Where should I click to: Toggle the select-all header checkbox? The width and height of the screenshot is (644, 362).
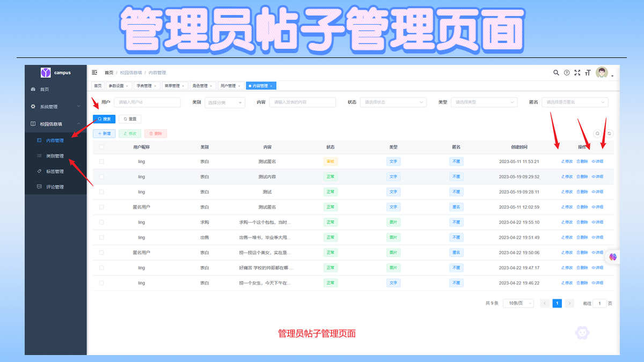(101, 146)
